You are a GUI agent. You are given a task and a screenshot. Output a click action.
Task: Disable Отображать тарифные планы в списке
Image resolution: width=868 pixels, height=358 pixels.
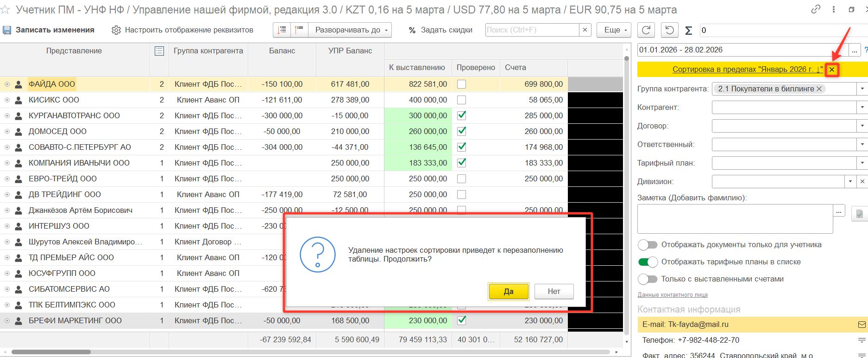(648, 262)
